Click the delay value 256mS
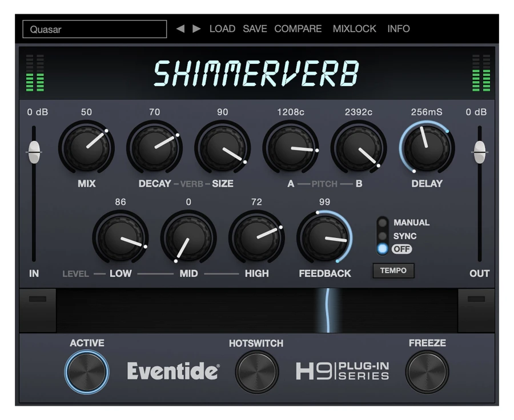The image size is (514, 420). point(427,112)
